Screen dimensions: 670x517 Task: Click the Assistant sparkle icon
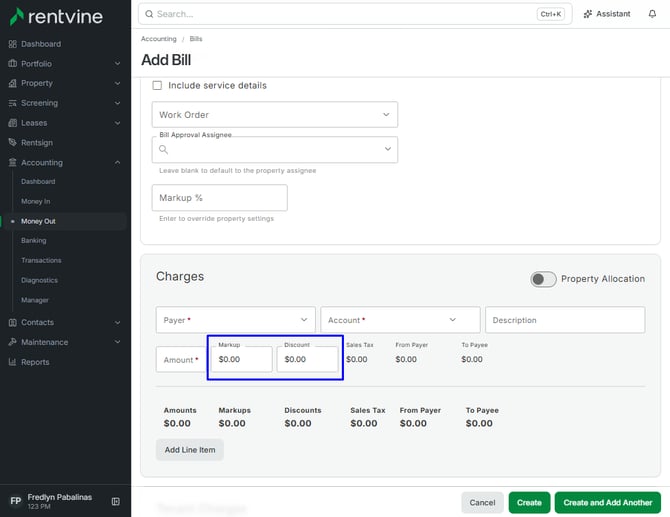coord(588,14)
